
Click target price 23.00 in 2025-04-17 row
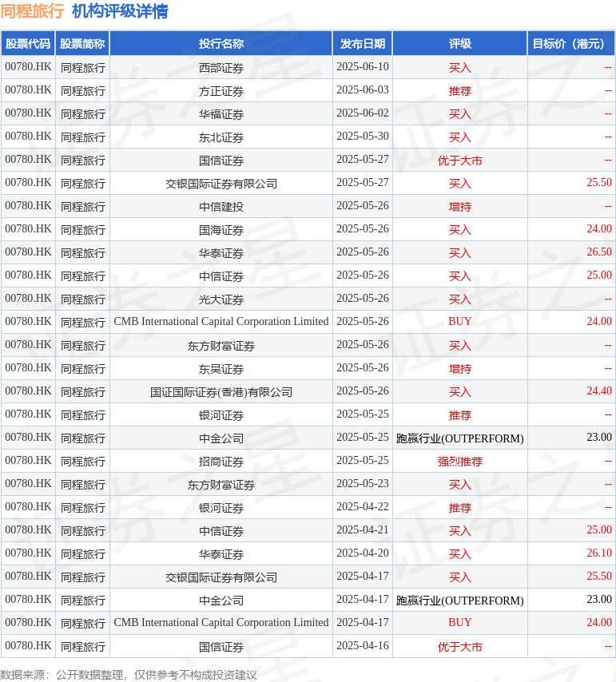[599, 599]
